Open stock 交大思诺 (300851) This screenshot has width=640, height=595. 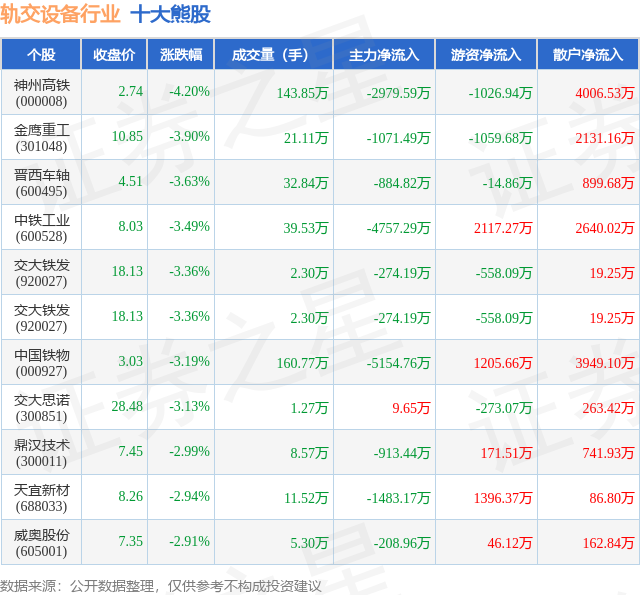[42, 408]
